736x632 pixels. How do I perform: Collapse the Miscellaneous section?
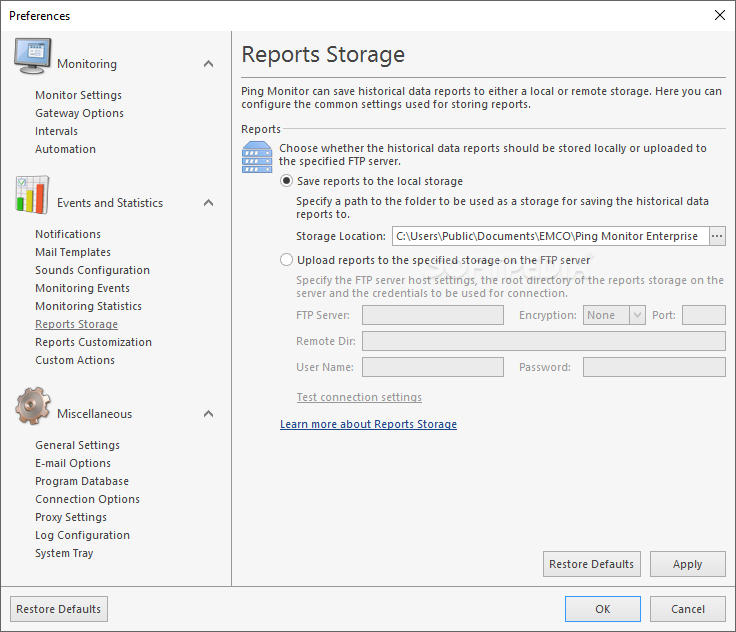click(x=208, y=414)
